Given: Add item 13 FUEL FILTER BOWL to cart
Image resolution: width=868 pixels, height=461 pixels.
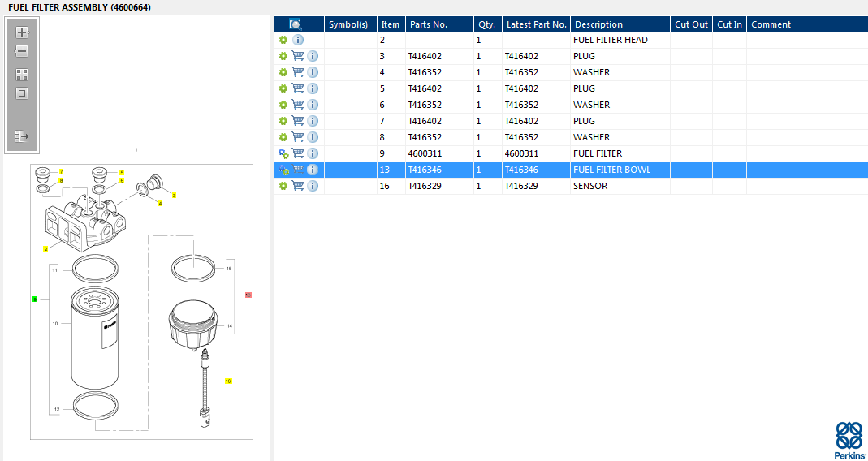Looking at the screenshot, I should (298, 170).
